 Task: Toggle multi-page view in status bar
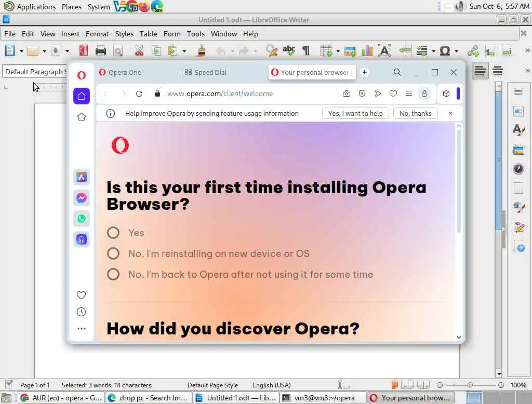click(407, 385)
